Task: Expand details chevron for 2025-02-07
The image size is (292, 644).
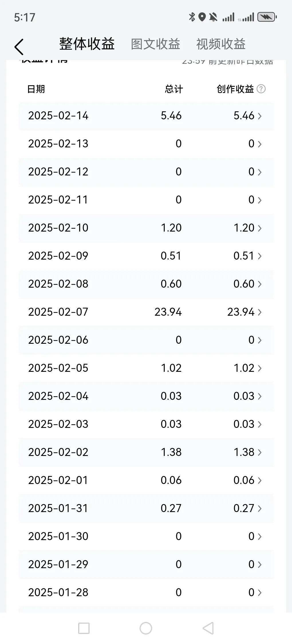Action: (x=260, y=312)
